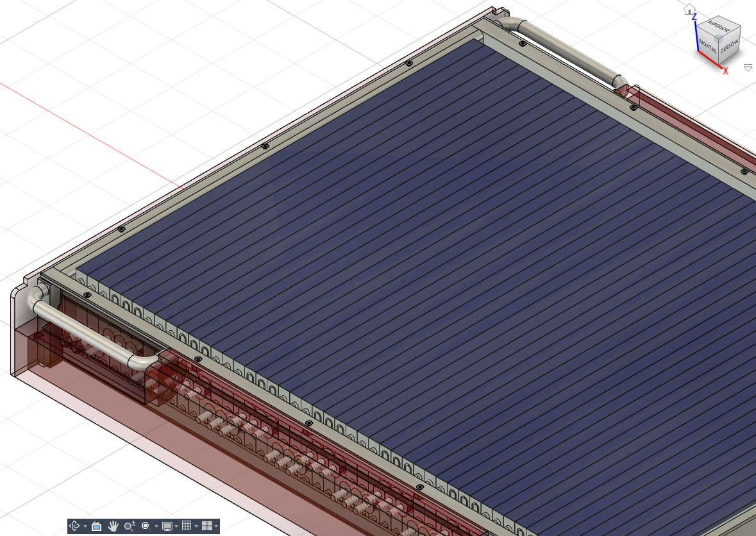
Task: Click the ViewCube Home icon
Action: click(689, 10)
